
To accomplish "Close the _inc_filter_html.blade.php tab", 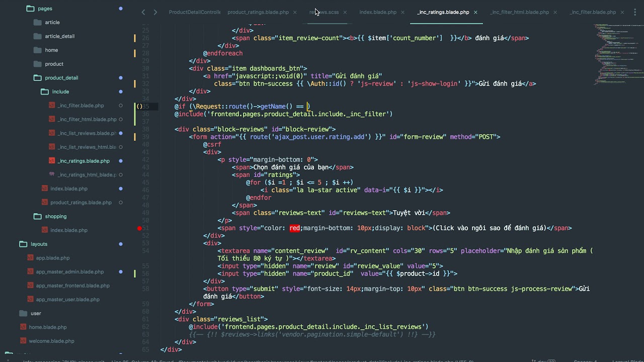I will (555, 12).
